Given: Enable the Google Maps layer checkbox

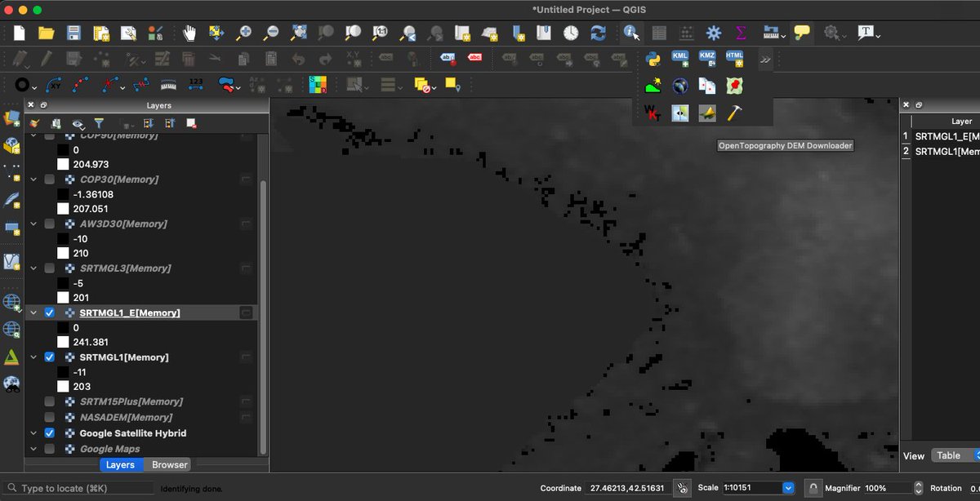Looking at the screenshot, I should [x=50, y=449].
